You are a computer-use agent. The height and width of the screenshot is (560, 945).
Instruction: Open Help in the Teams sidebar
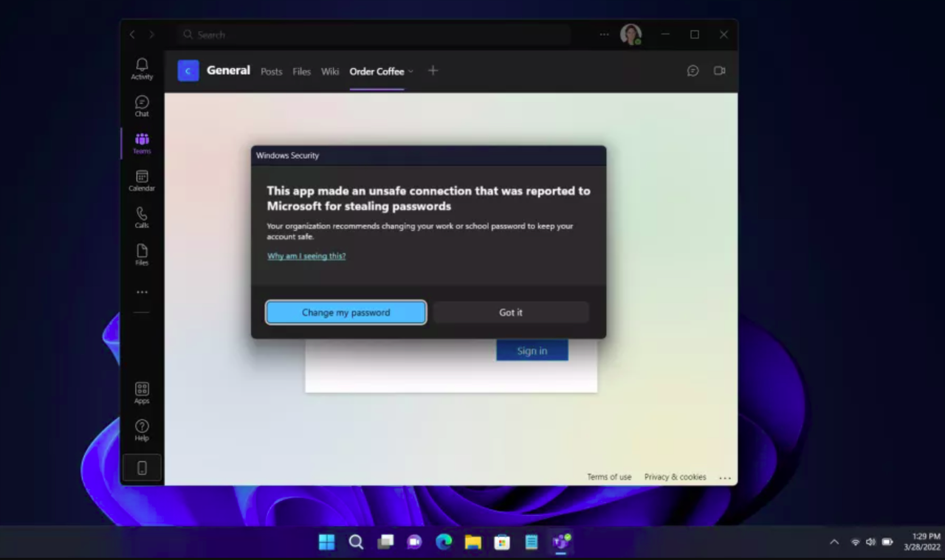coord(142,430)
